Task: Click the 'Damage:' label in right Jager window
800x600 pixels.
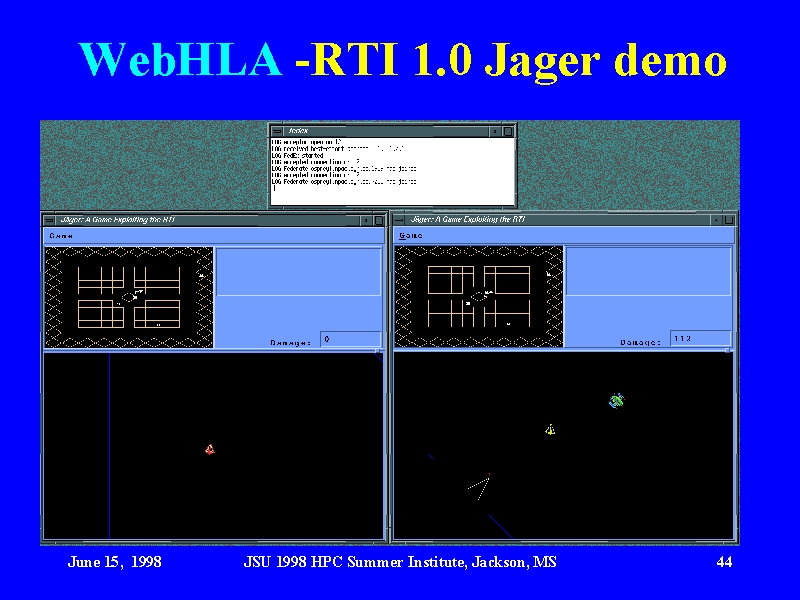Action: (640, 342)
